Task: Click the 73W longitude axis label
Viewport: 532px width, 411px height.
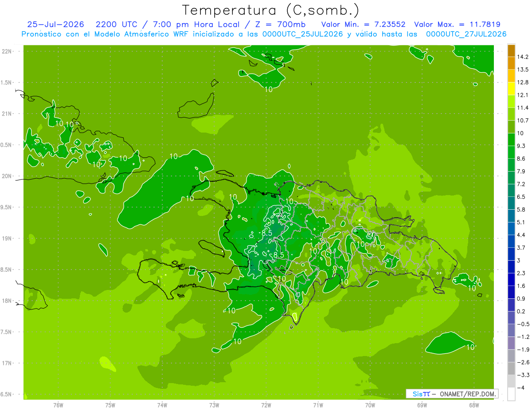Action: pyautogui.click(x=214, y=405)
